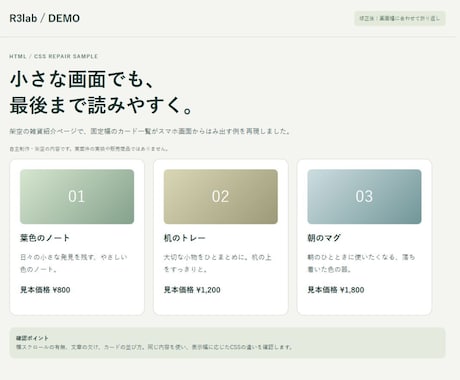Click the product title 葉色のノート
The height and width of the screenshot is (380, 460).
(x=45, y=238)
